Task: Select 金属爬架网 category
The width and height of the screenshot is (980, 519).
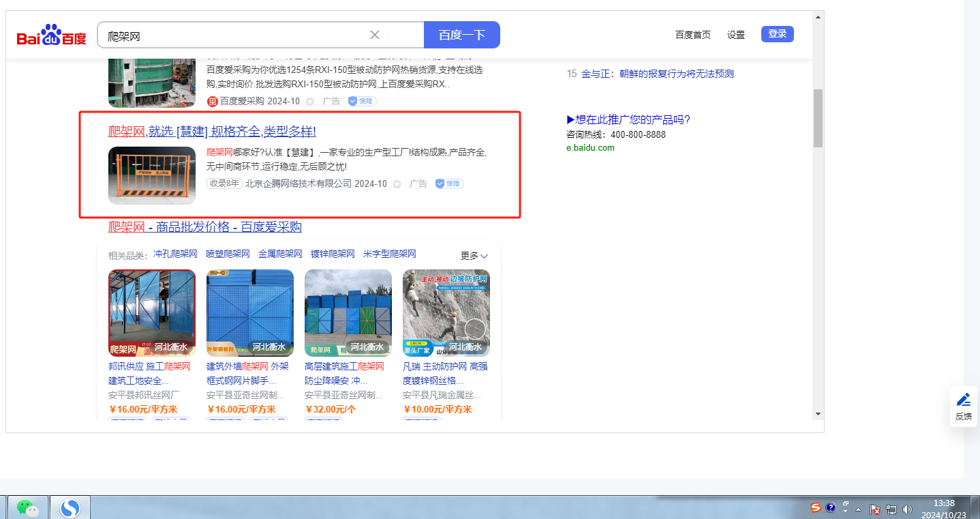Action: tap(280, 254)
